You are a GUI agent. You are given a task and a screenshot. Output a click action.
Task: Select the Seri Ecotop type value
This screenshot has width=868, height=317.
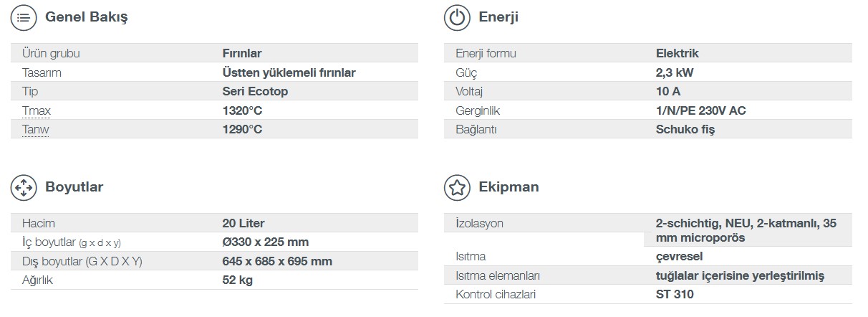(x=256, y=92)
